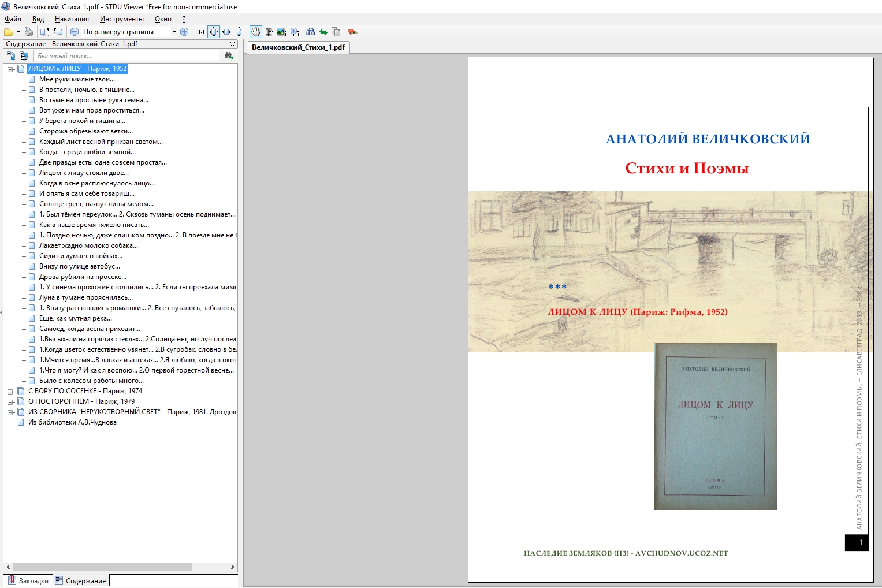Open the ? help menu
Viewport: 882px width, 588px height.
click(x=184, y=19)
